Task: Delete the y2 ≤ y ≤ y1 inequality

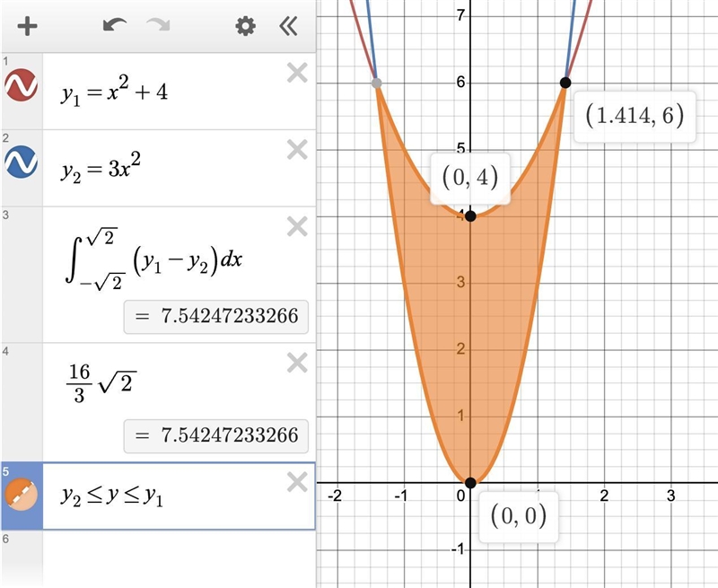Action: [x=297, y=482]
